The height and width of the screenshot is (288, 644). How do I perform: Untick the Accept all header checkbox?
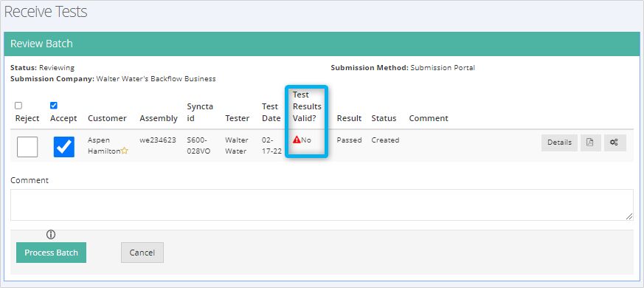click(x=53, y=106)
